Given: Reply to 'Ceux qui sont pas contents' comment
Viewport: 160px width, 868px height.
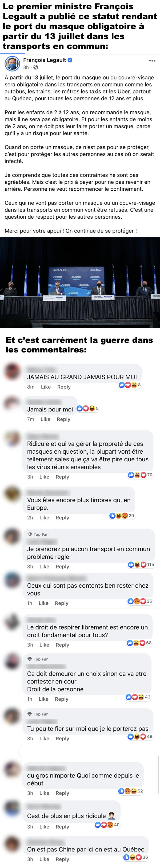Looking at the screenshot, I should tap(62, 603).
